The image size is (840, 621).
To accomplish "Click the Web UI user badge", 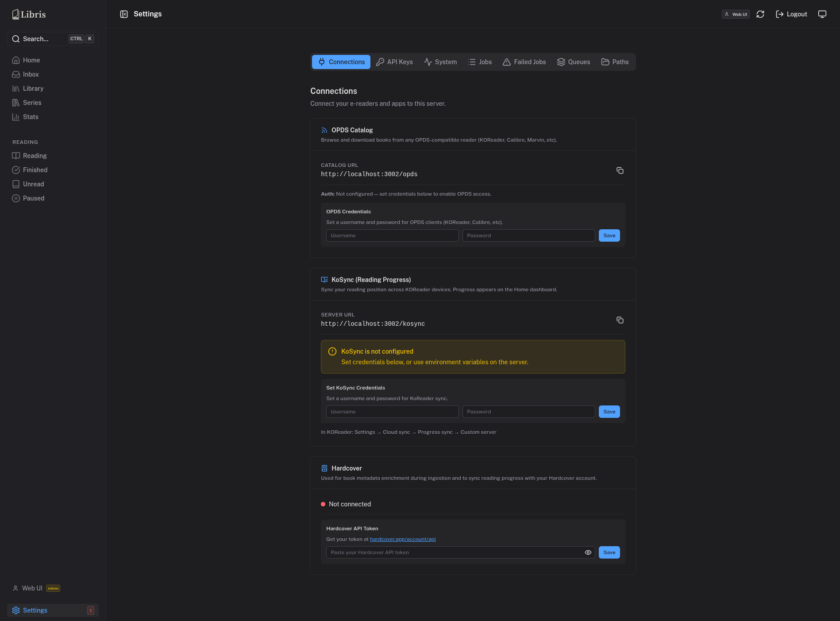I will tap(736, 14).
